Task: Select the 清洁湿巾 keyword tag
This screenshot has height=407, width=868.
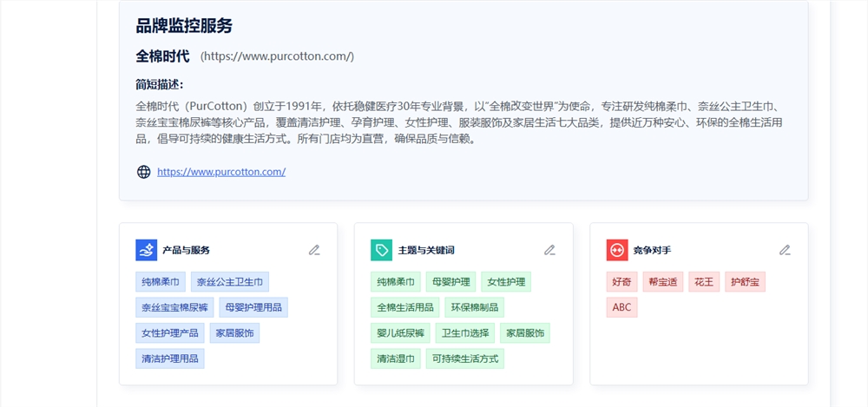Action: (x=396, y=358)
